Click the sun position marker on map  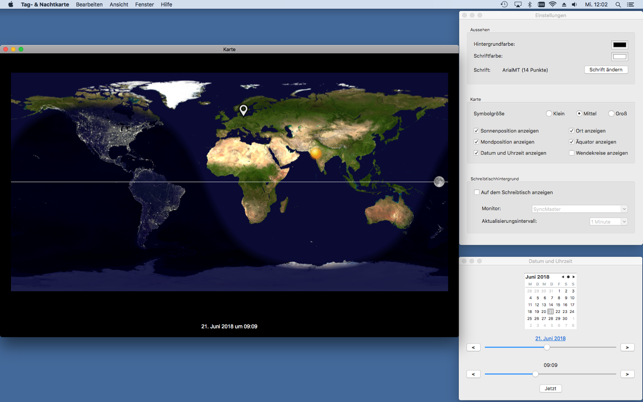(315, 153)
